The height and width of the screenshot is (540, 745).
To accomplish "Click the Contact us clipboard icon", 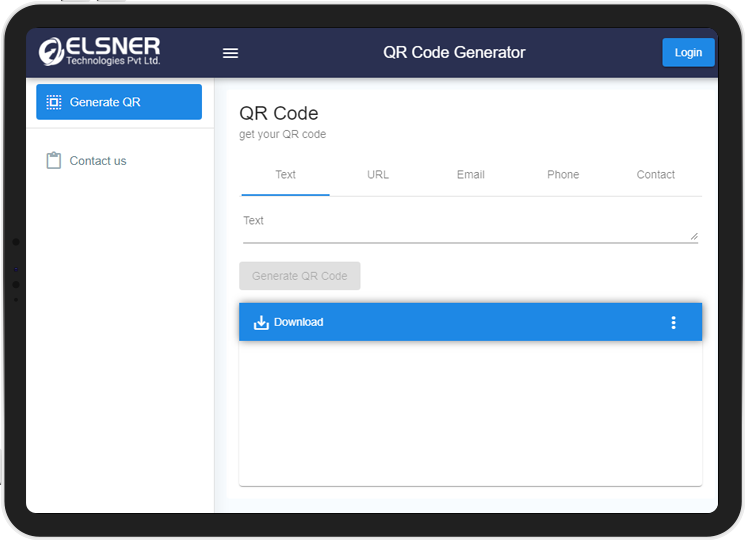I will coord(54,160).
